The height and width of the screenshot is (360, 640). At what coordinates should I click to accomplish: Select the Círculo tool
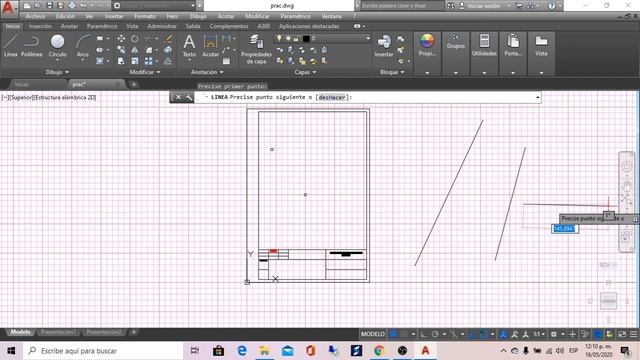(x=58, y=46)
